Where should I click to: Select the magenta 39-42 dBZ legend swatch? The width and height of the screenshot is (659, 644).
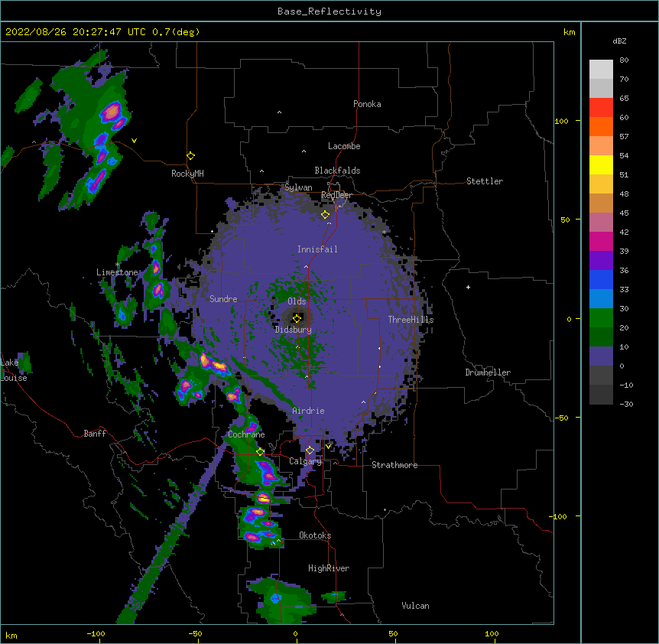(601, 241)
